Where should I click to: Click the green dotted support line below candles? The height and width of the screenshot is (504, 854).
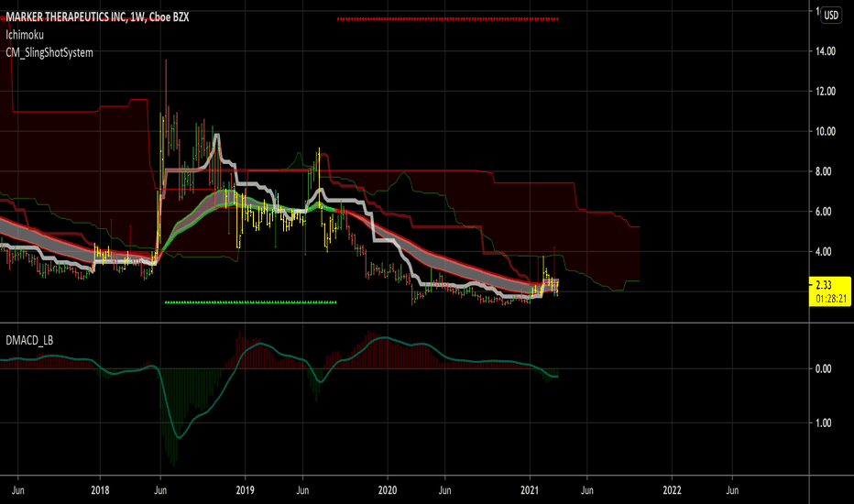coord(250,301)
